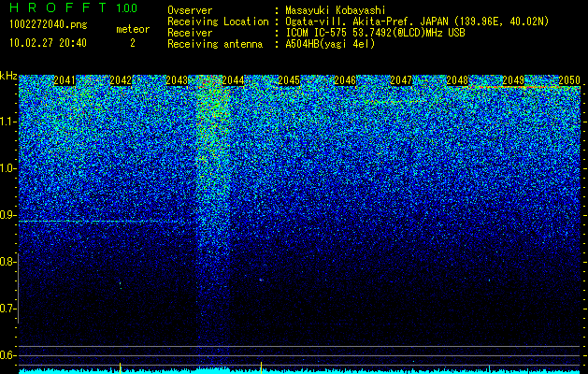The width and height of the screenshot is (588, 374).
Task: Click the HROFFT program title
Action: pyautogui.click(x=58, y=7)
